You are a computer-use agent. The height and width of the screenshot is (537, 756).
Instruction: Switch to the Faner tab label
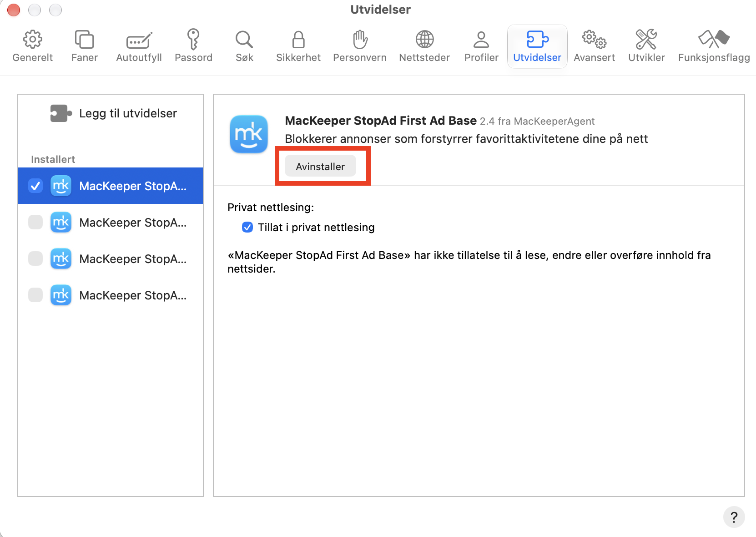tap(85, 58)
